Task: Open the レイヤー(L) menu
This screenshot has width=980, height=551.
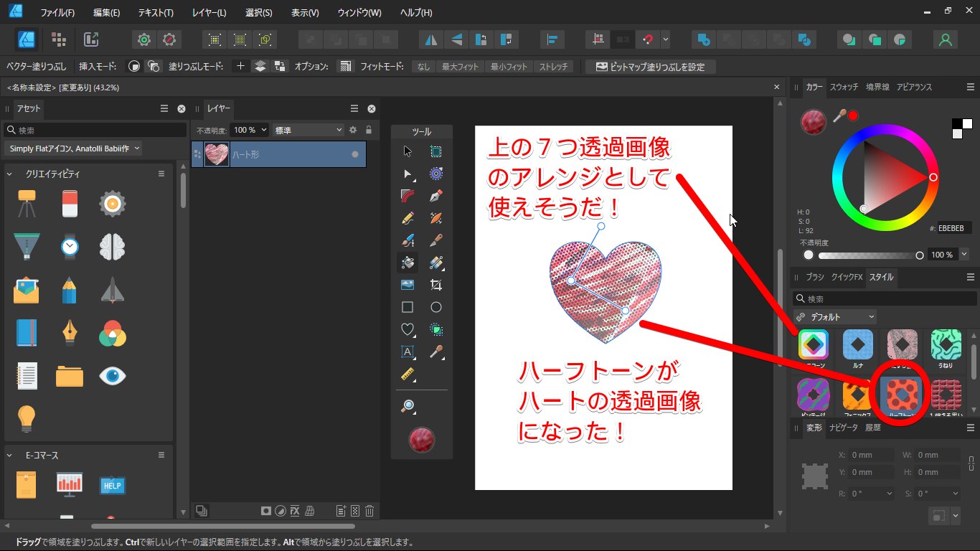Action: pyautogui.click(x=209, y=13)
